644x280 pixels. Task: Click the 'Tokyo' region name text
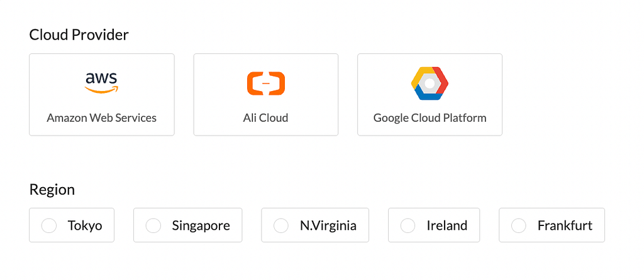pyautogui.click(x=85, y=225)
